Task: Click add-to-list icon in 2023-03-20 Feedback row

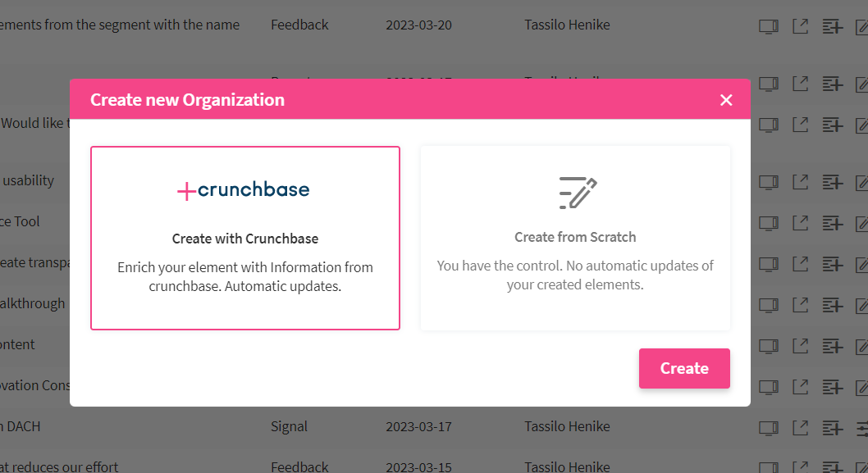Action: coord(833,25)
